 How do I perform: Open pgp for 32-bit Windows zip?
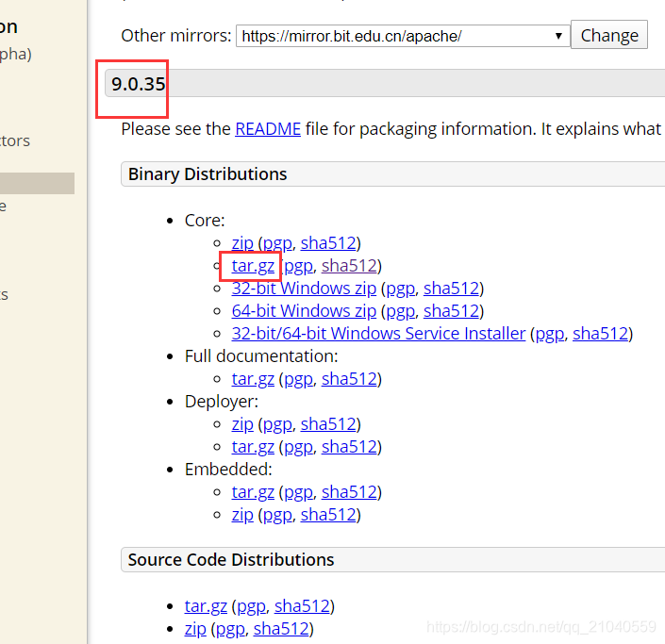point(400,289)
